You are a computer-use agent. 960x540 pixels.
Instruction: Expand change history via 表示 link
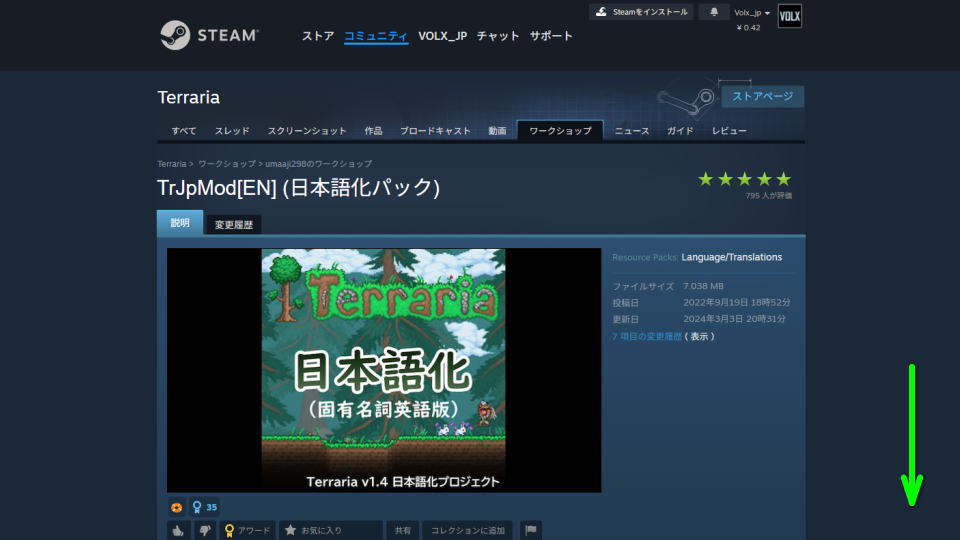click(x=699, y=337)
